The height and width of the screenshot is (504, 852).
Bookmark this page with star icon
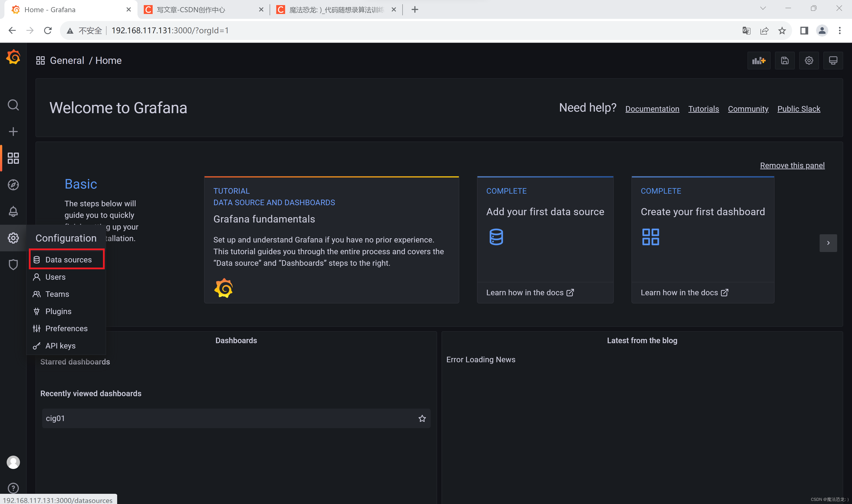(782, 31)
